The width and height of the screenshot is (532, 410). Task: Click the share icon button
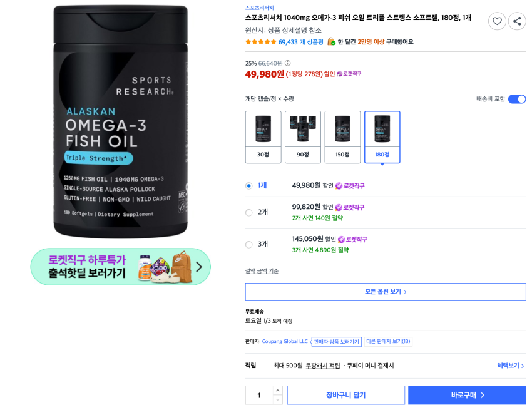pos(517,21)
